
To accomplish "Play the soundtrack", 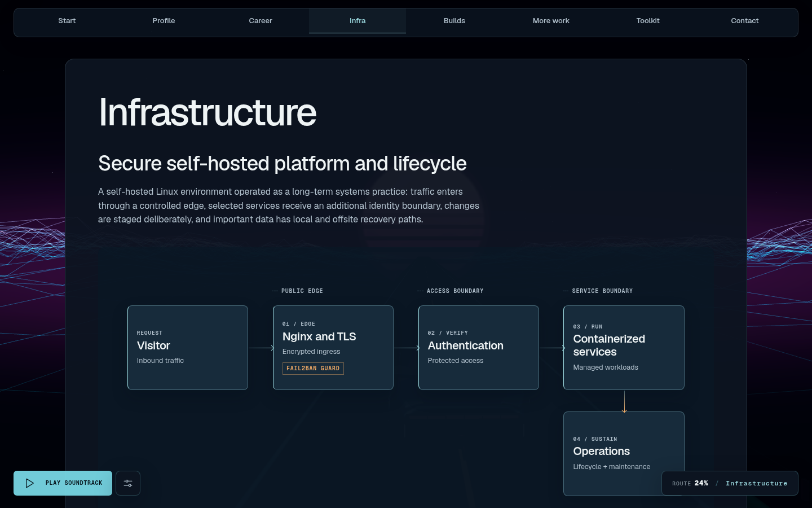I will point(63,483).
